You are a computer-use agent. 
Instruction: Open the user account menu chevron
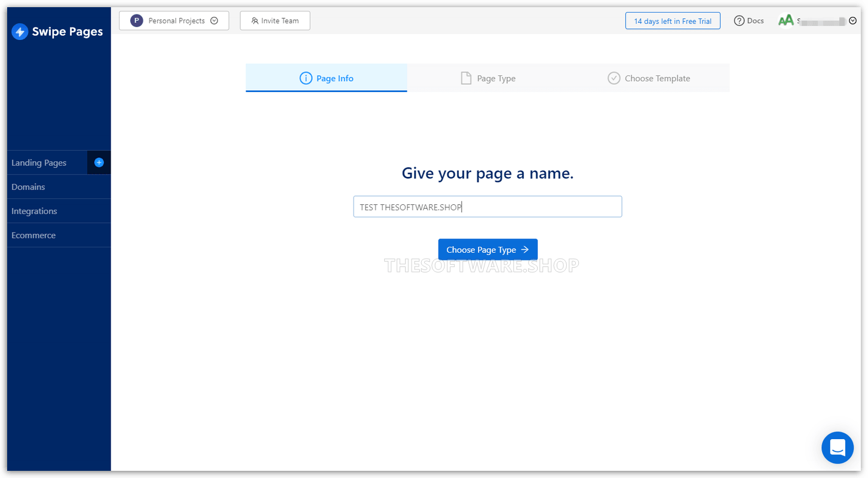852,21
